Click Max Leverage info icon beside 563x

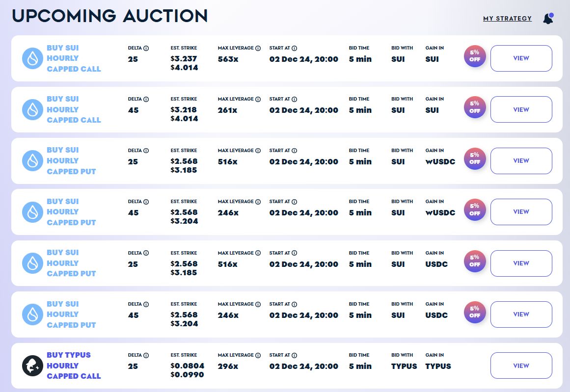tap(258, 48)
